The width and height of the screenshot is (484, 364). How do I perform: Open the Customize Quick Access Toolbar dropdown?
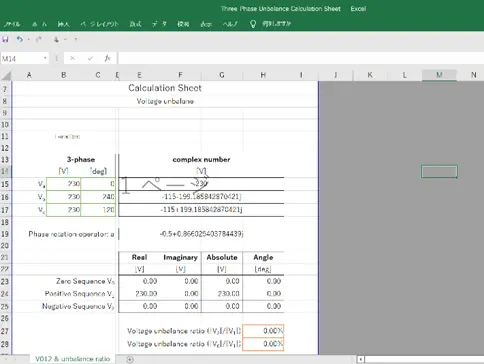tap(76, 39)
